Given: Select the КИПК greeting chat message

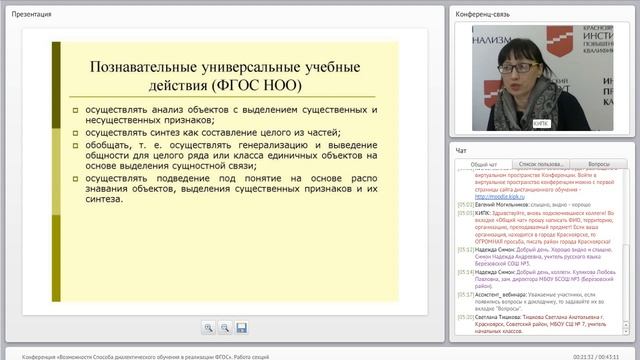Looking at the screenshot, I should [x=536, y=227].
